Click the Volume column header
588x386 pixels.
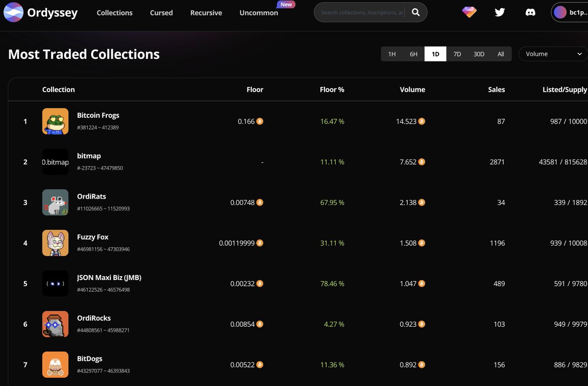[x=412, y=90]
